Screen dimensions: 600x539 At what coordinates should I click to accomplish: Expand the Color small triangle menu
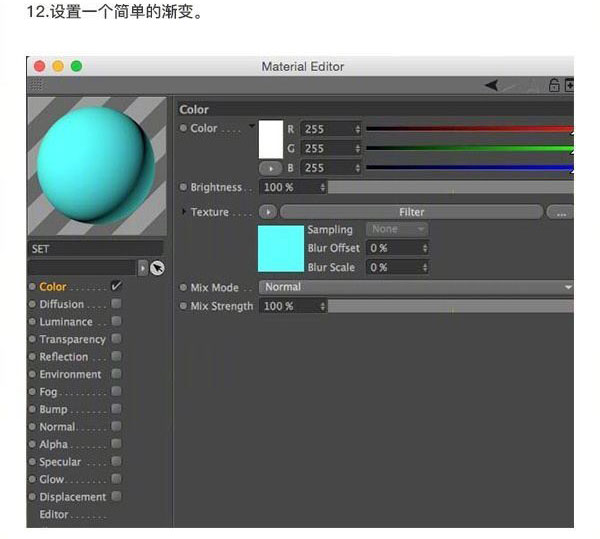pos(252,125)
